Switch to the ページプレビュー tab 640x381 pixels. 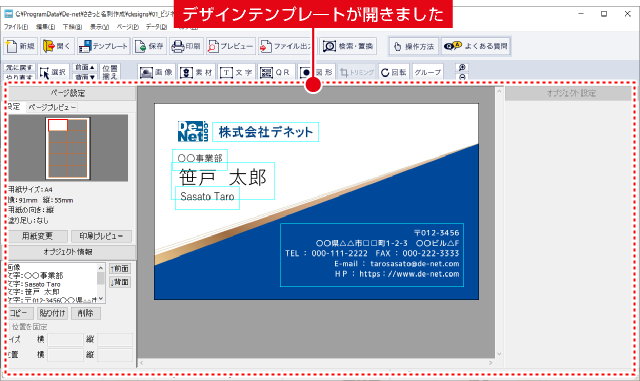click(x=51, y=107)
